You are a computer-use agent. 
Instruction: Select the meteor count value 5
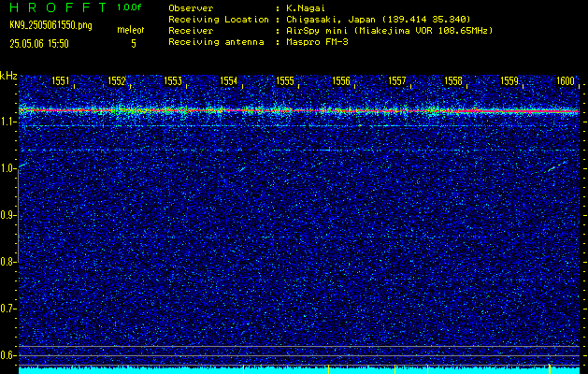[134, 44]
